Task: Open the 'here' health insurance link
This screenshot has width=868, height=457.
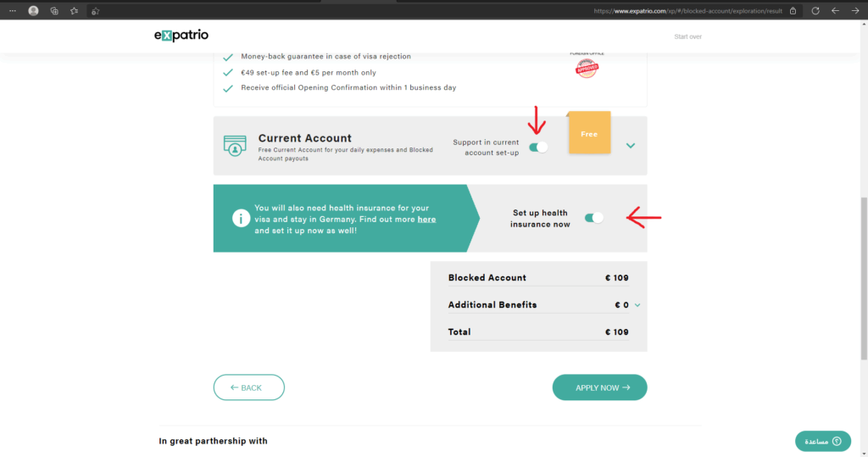Action: pyautogui.click(x=426, y=220)
